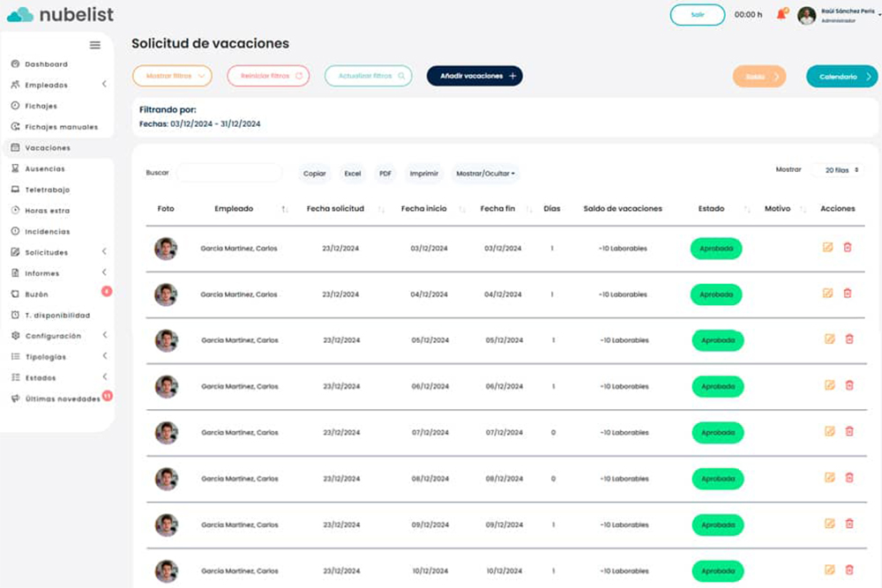Screen dimensions: 882x588
Task: Open the Mostrar filtros dropdown
Action: [172, 77]
